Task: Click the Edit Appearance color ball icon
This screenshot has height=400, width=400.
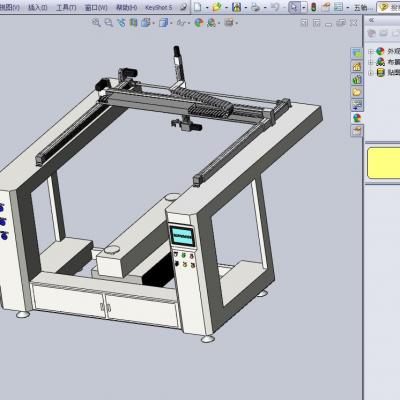Action: [199, 23]
